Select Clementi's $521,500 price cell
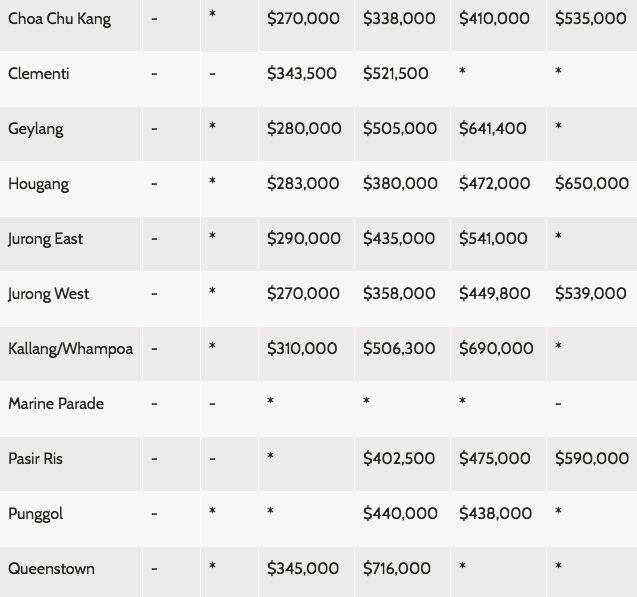This screenshot has height=597, width=637. (x=396, y=74)
